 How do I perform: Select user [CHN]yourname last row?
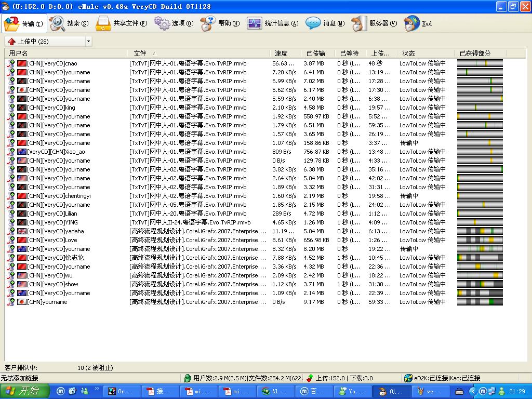coord(255,302)
